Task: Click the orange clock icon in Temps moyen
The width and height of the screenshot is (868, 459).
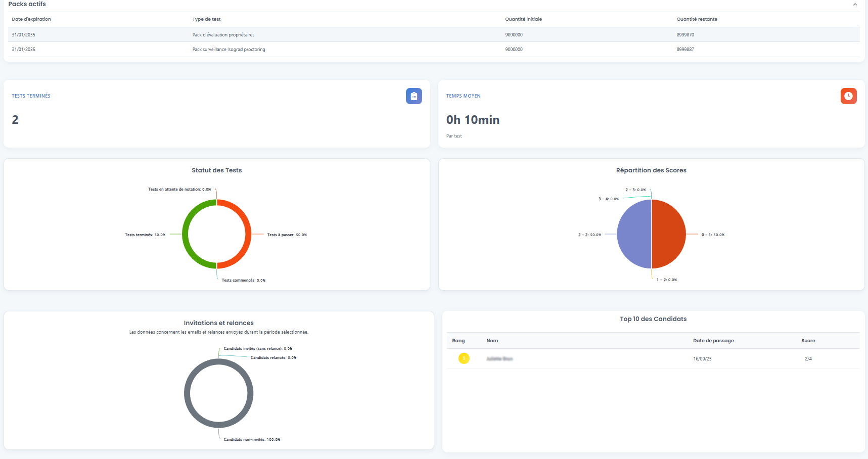Action: point(848,96)
